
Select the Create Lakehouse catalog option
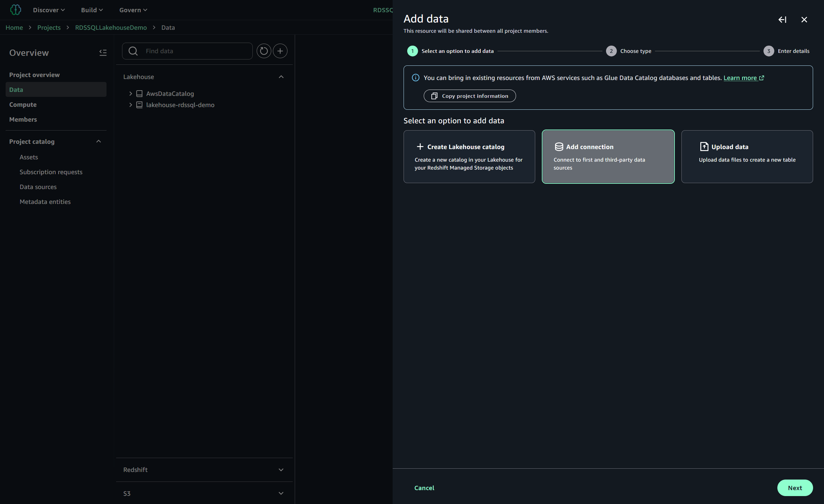tap(469, 156)
